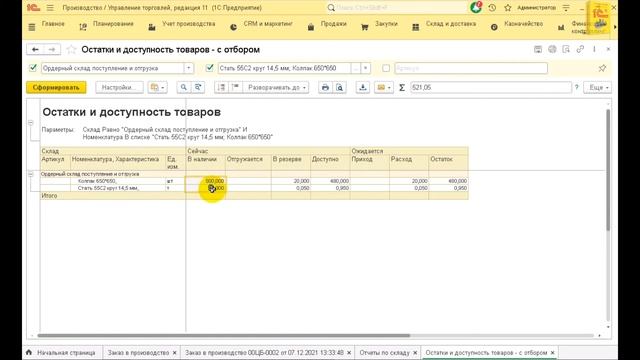Image resolution: width=640 pixels, height=360 pixels.
Task: Click Администратор user name
Action: point(536,8)
